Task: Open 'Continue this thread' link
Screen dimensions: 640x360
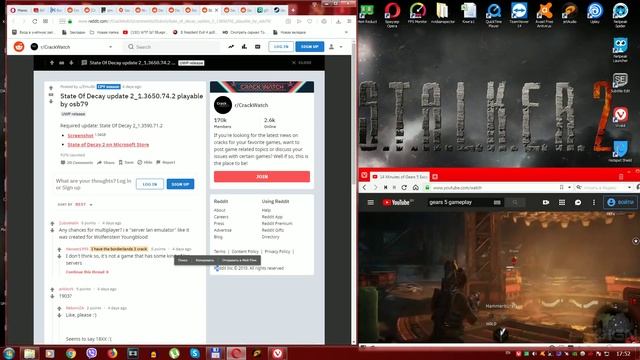Action: [87, 272]
